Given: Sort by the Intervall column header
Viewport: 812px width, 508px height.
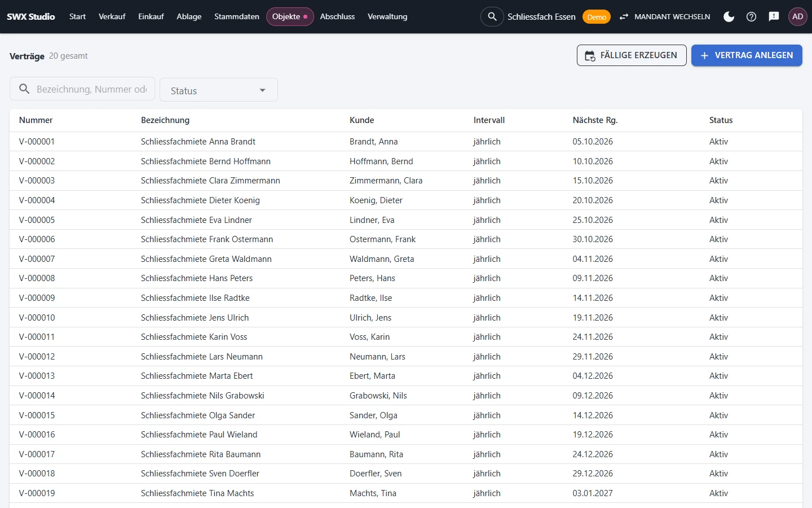Looking at the screenshot, I should coord(489,120).
